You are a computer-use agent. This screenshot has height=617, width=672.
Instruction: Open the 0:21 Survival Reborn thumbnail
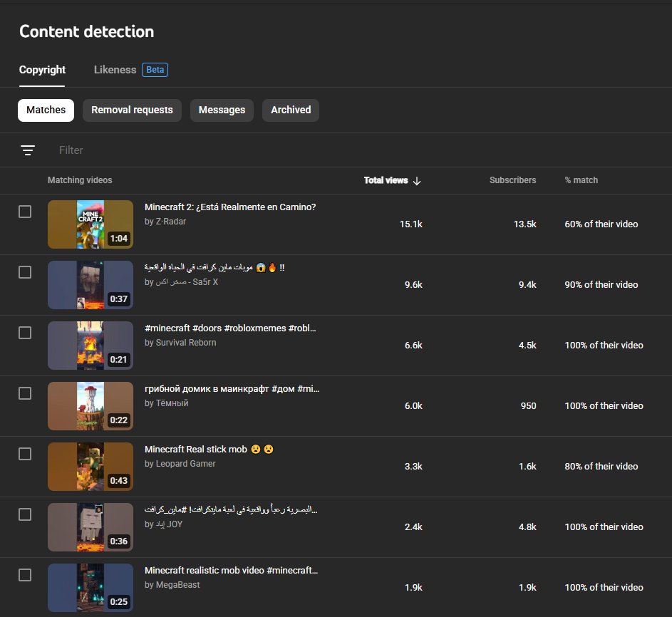coord(91,346)
